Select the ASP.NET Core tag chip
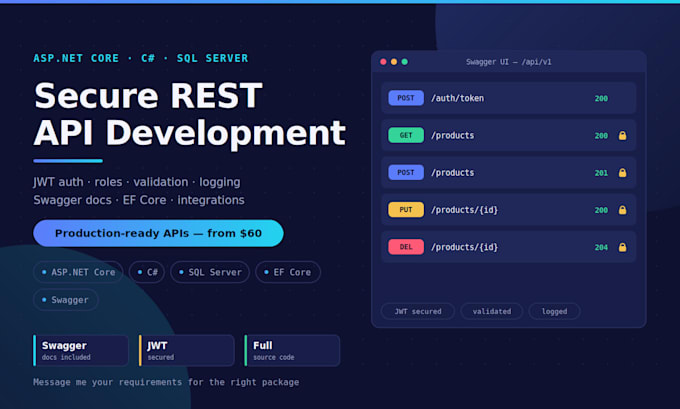 [78, 272]
